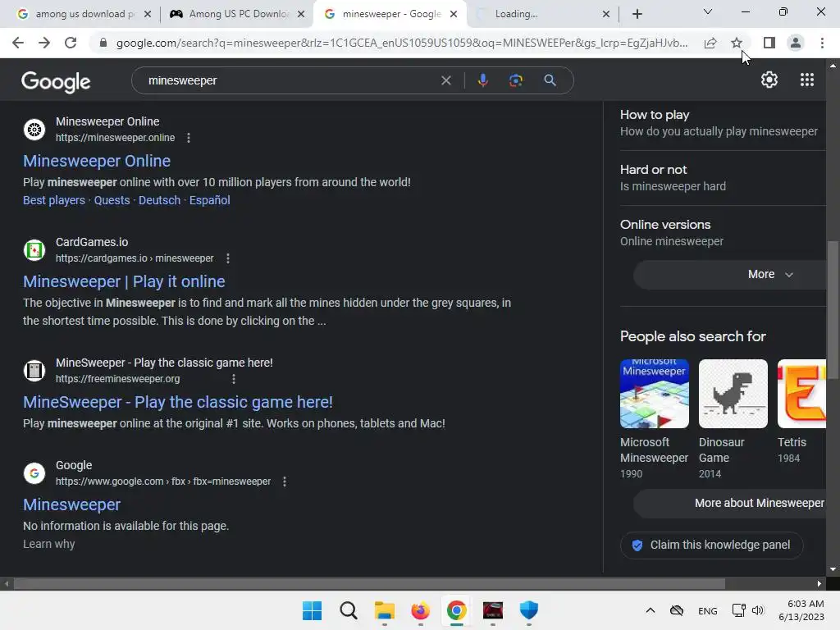The width and height of the screenshot is (840, 630).
Task: View site information lock icon
Action: (103, 43)
